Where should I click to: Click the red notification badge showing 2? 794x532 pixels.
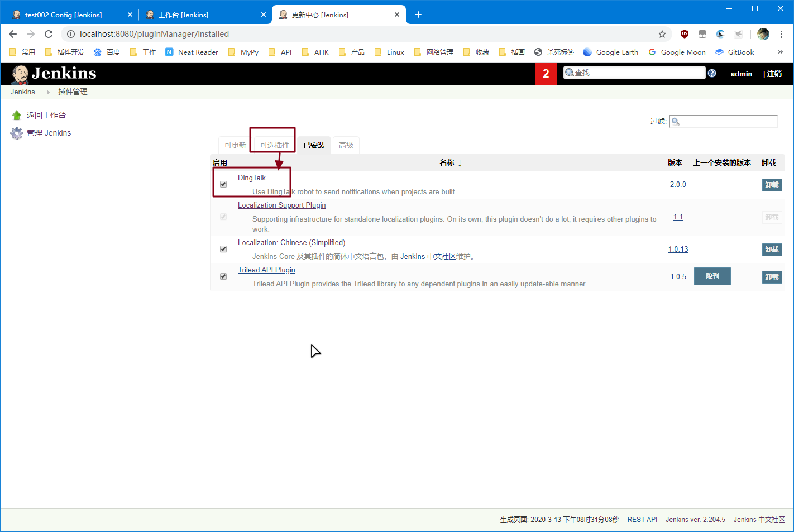point(546,74)
